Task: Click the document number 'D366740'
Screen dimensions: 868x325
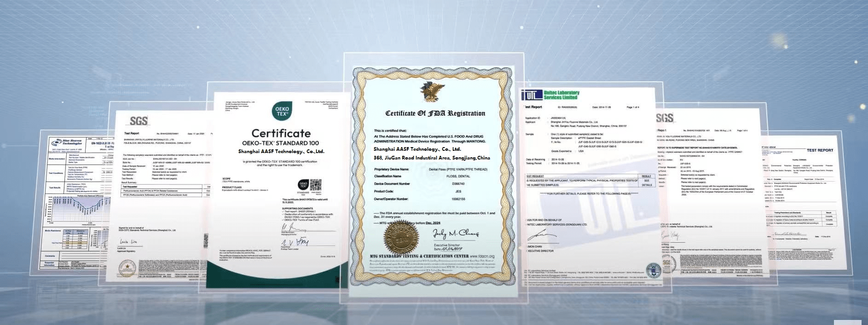Action: [458, 183]
